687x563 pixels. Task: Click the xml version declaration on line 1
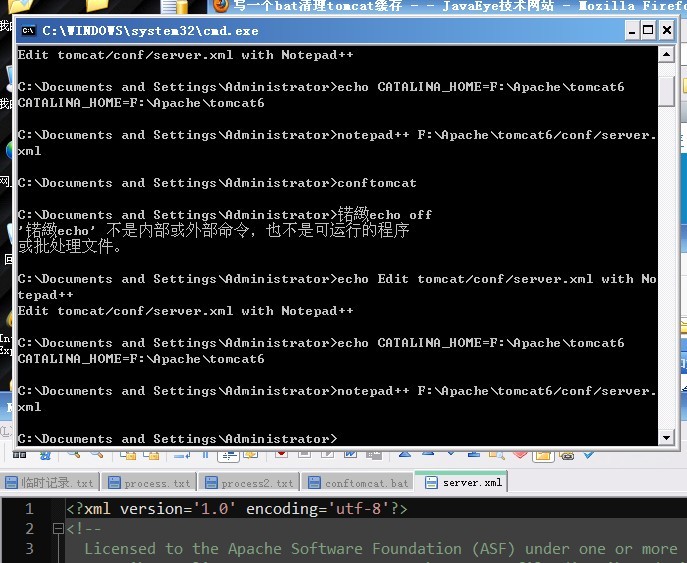(237, 509)
